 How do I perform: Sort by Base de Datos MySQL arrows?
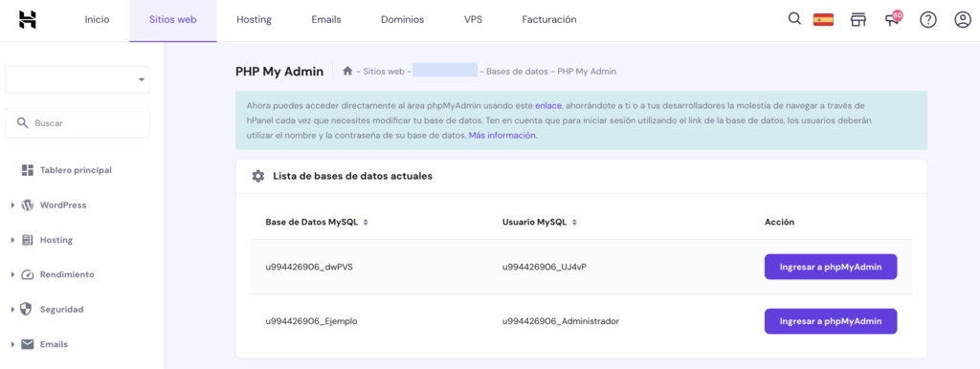366,223
